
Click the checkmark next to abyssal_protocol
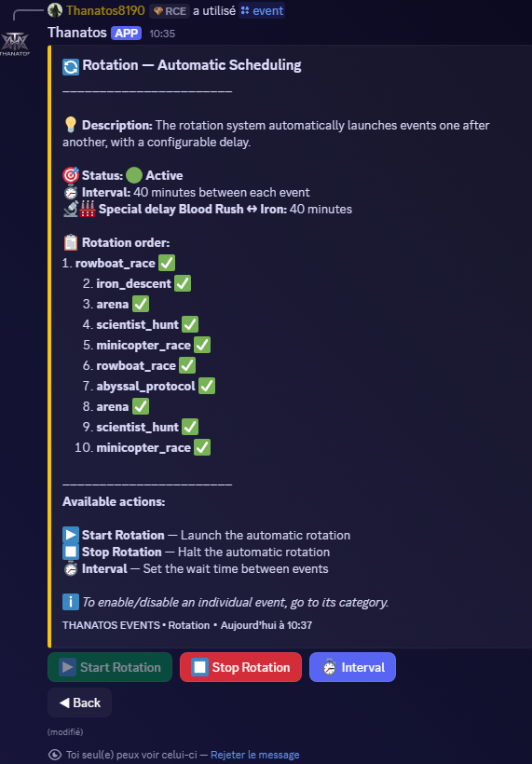coord(207,386)
